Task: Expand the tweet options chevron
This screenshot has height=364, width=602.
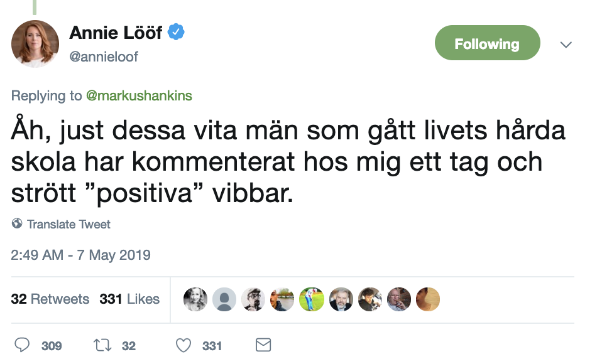Action: pyautogui.click(x=566, y=45)
